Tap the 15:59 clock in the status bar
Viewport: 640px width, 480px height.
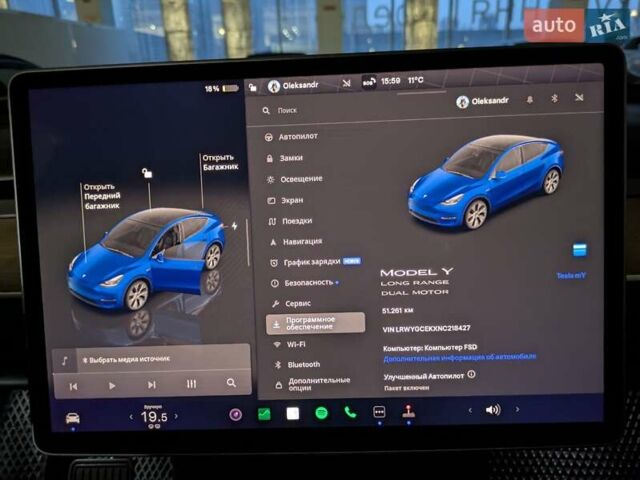(390, 81)
